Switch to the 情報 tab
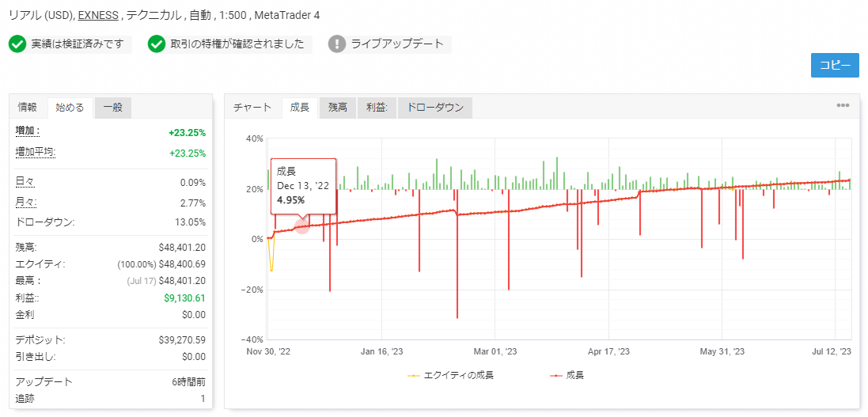 28,108
